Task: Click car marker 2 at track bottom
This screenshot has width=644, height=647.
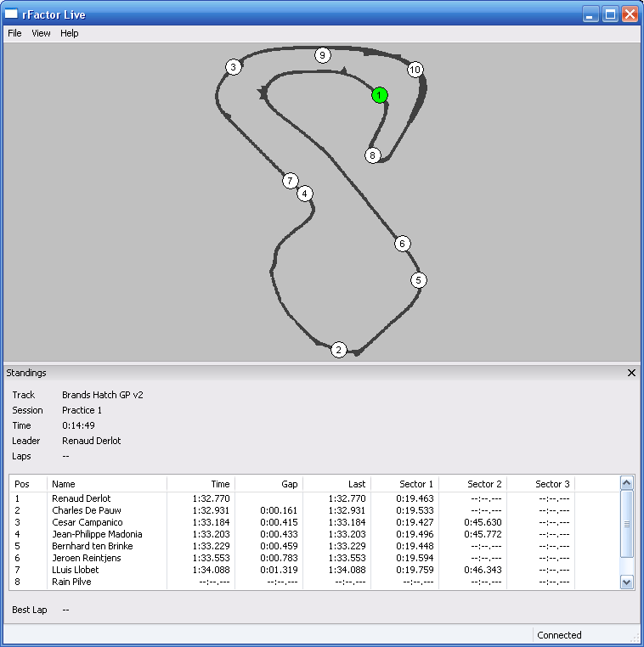Action: [x=339, y=350]
